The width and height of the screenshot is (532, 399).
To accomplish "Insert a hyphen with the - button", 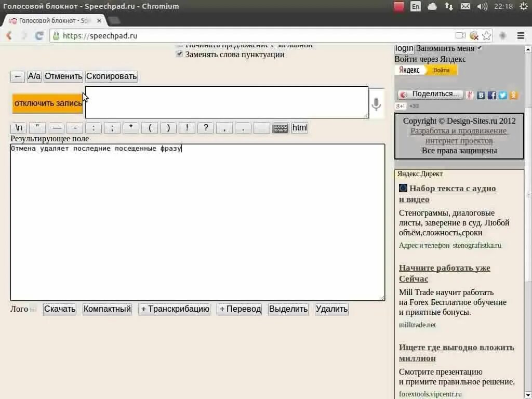I will (75, 128).
